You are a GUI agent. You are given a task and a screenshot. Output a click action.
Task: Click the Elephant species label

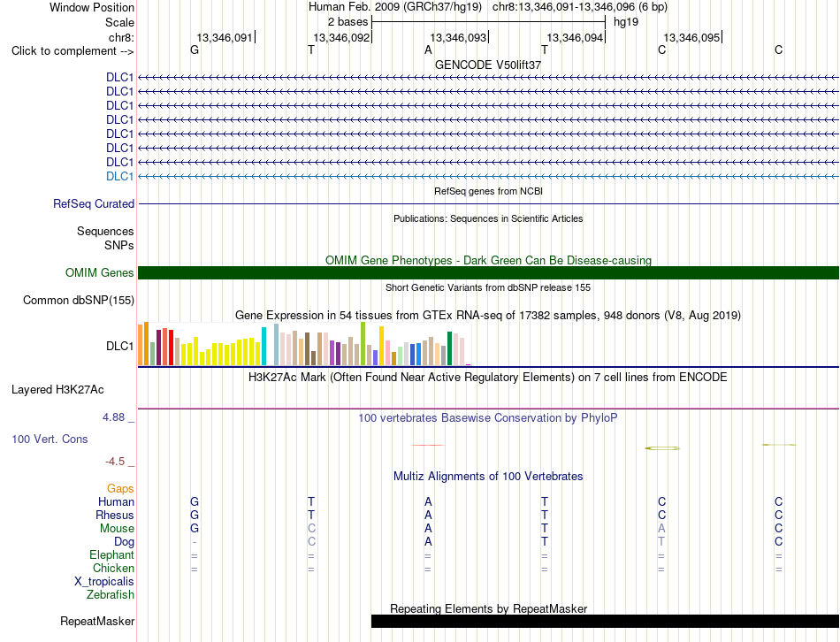(x=112, y=555)
